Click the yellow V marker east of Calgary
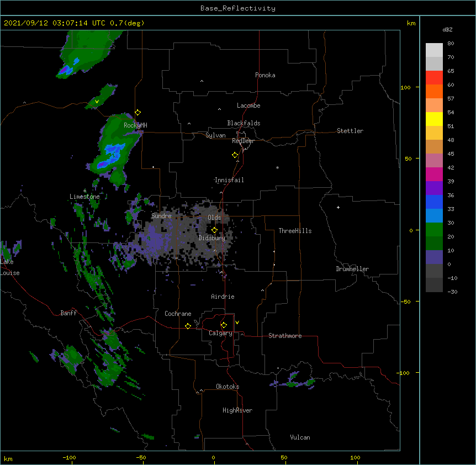Viewport: 476px width, 465px height. (x=237, y=323)
